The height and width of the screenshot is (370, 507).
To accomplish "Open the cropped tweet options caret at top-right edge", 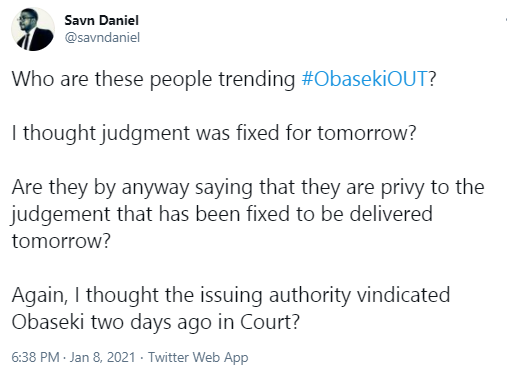I will [x=506, y=20].
